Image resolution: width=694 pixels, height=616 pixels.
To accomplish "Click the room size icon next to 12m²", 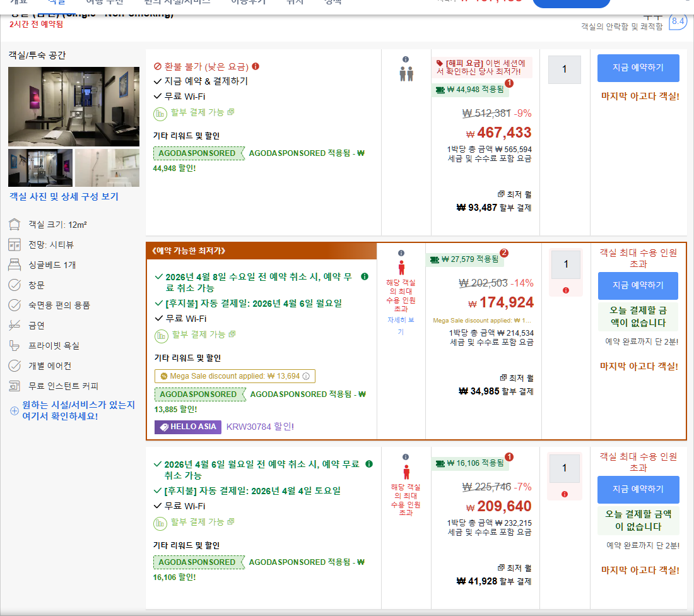I will point(15,225).
